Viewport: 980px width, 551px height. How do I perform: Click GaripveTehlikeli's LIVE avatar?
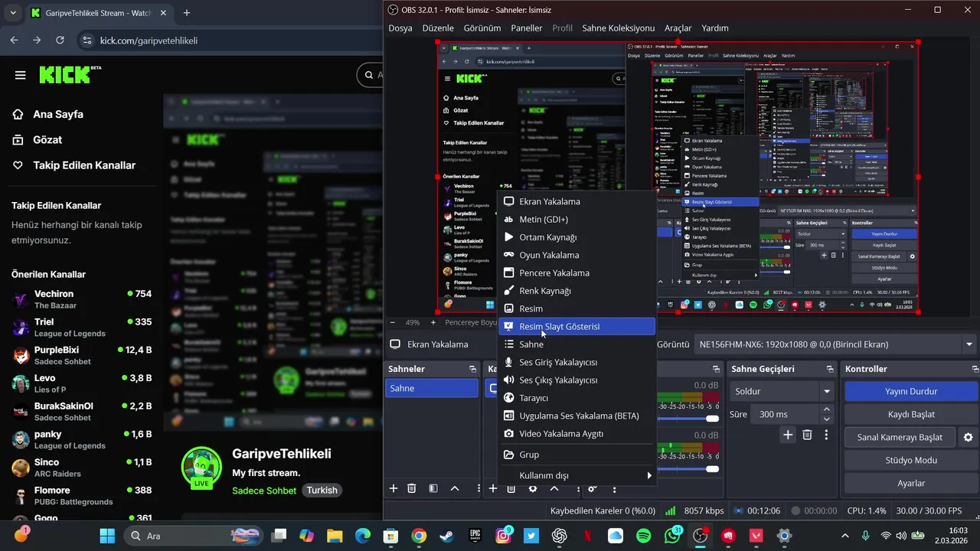(x=201, y=468)
